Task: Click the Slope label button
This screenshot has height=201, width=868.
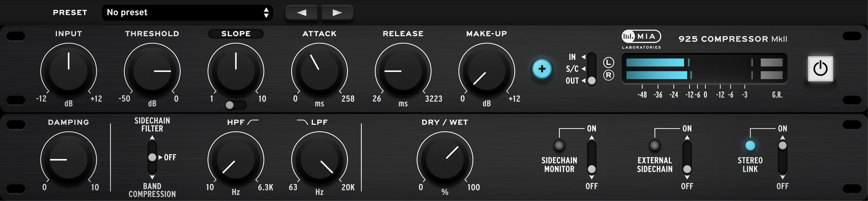Action: [236, 33]
